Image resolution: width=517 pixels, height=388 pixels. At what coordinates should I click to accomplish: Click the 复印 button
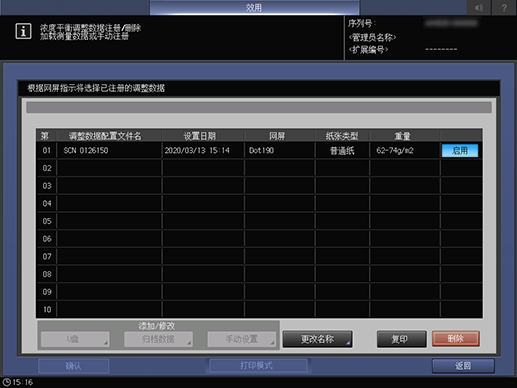click(401, 339)
